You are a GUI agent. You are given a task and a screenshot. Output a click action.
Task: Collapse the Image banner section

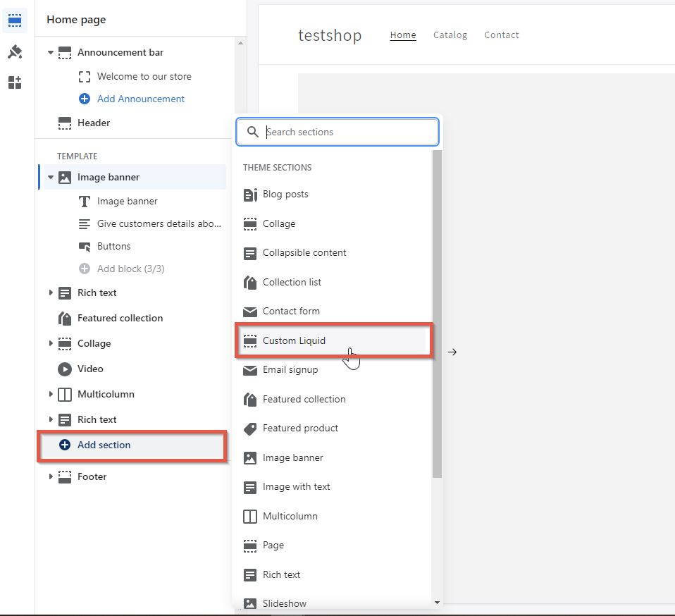point(49,177)
